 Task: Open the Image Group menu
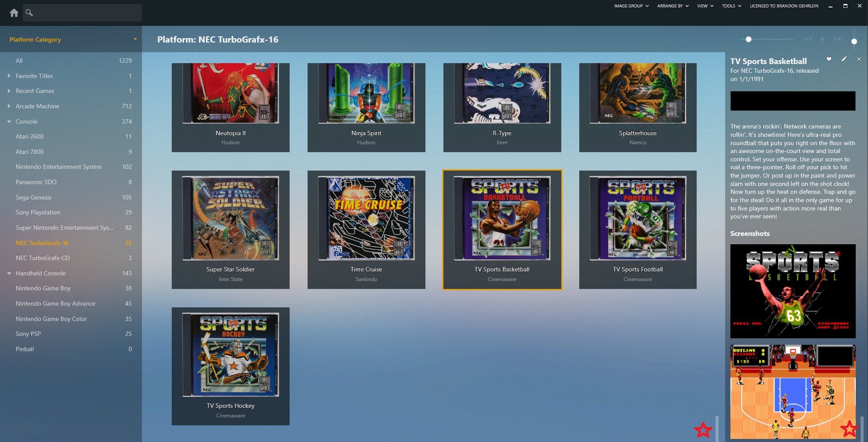pos(631,6)
